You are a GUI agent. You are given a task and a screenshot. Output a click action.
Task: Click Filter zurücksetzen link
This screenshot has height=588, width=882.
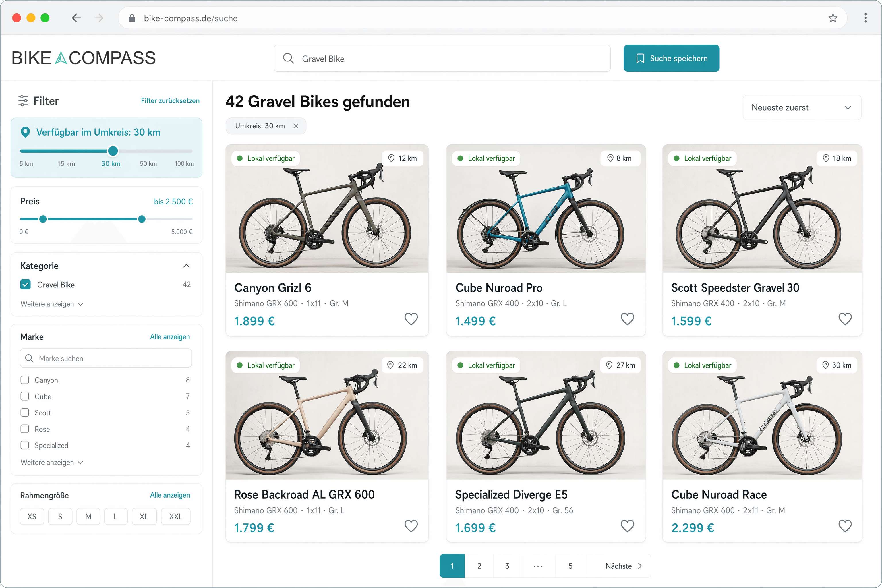[x=170, y=101]
